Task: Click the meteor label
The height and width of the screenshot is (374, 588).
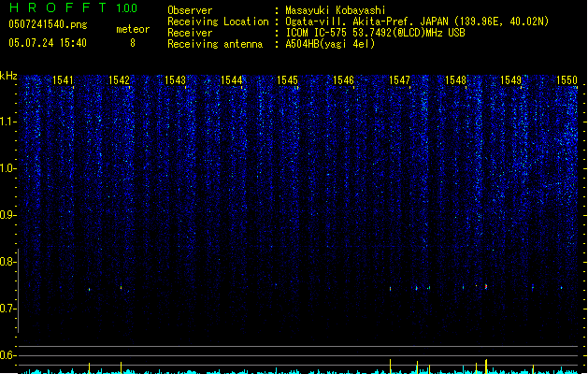Action: [133, 29]
